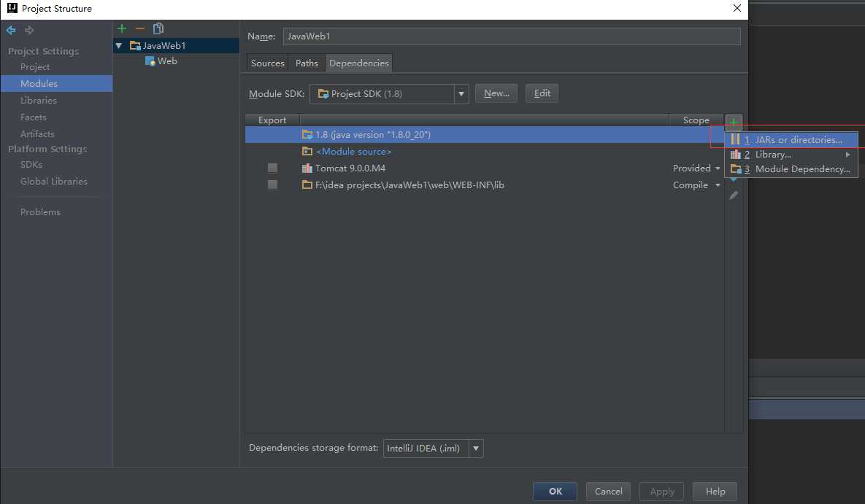Switch to the Sources tab
Image resolution: width=865 pixels, height=504 pixels.
pyautogui.click(x=268, y=63)
